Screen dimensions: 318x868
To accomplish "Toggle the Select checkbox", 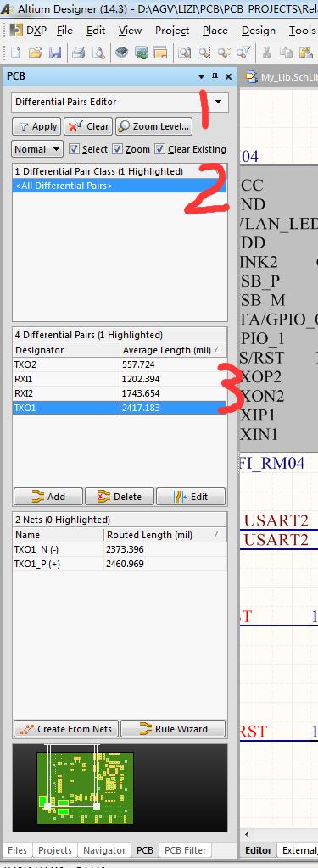I will 74,149.
